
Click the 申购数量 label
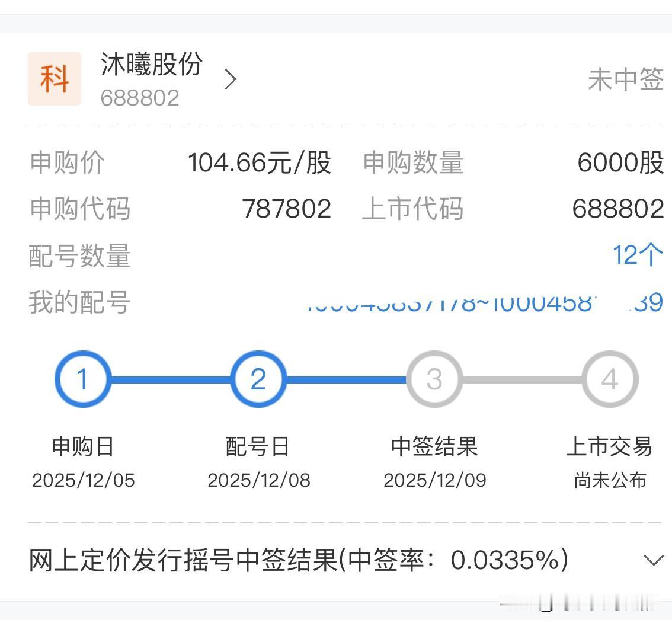click(x=413, y=162)
